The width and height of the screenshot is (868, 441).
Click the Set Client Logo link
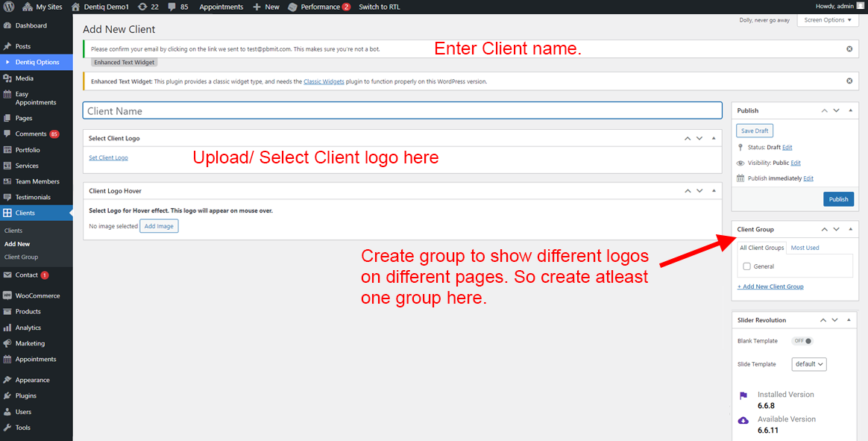tap(108, 157)
